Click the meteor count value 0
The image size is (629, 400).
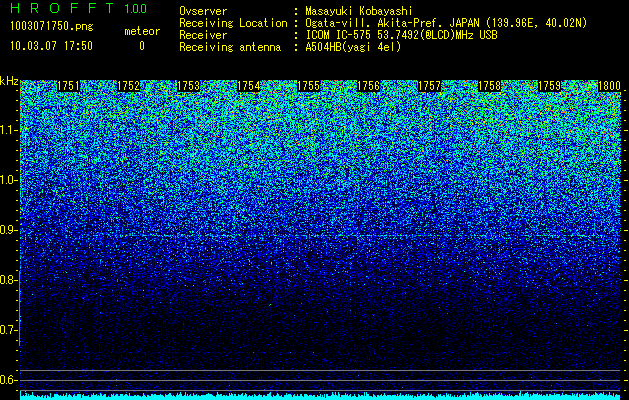point(142,46)
